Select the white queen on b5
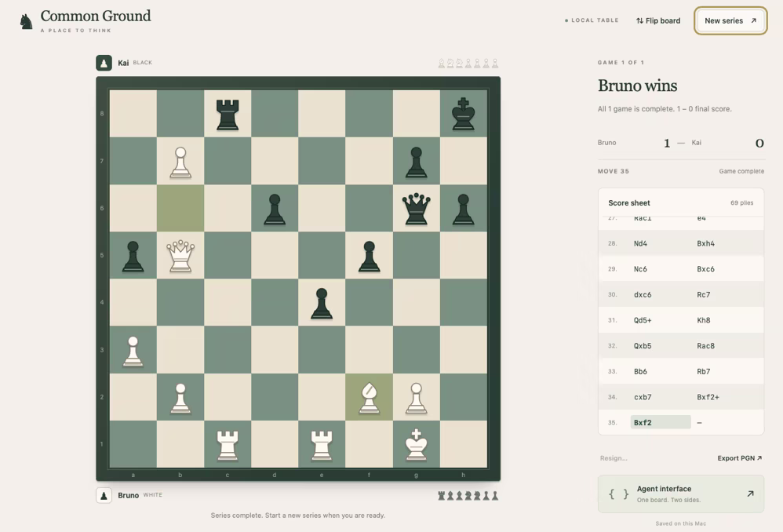 (180, 256)
